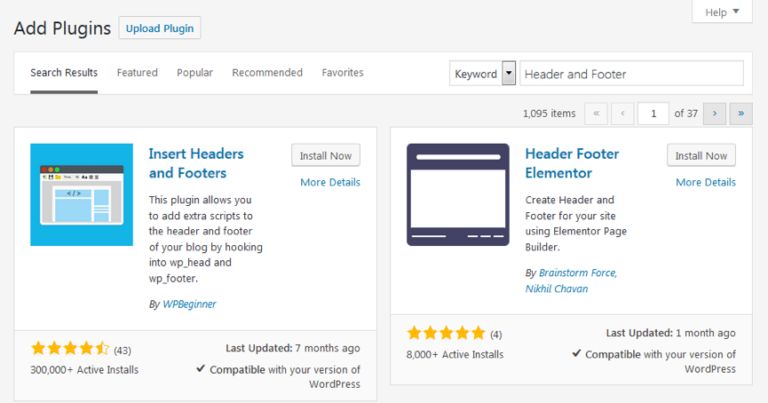Open Header Footer Elementor plugin icon
This screenshot has width=768, height=403.
(x=457, y=194)
